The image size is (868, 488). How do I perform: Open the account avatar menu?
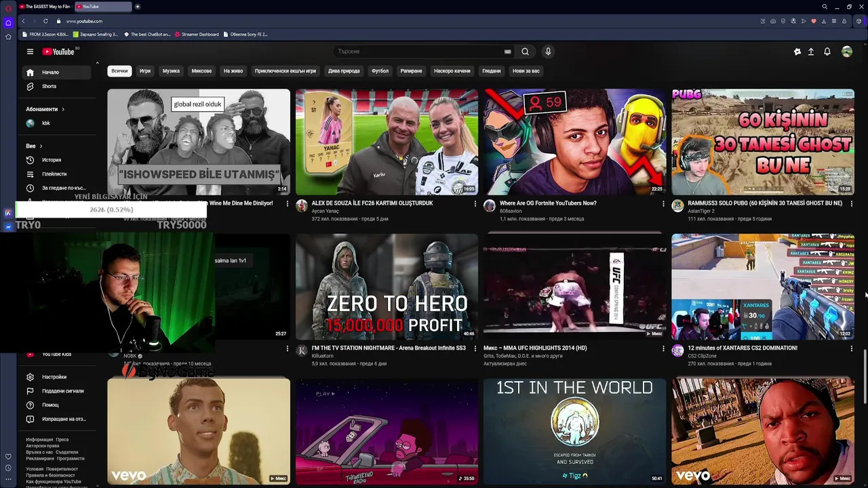pyautogui.click(x=847, y=52)
